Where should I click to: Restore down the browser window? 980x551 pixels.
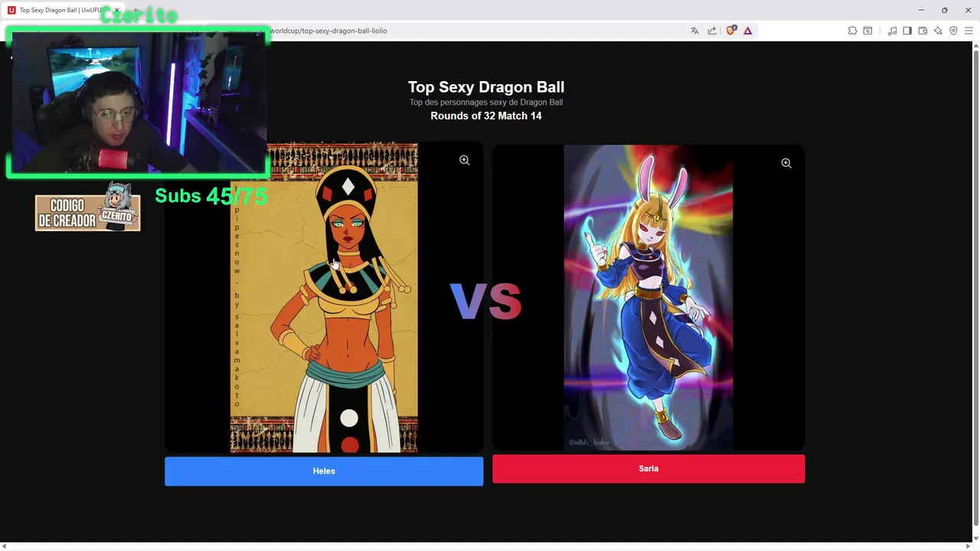(x=945, y=10)
